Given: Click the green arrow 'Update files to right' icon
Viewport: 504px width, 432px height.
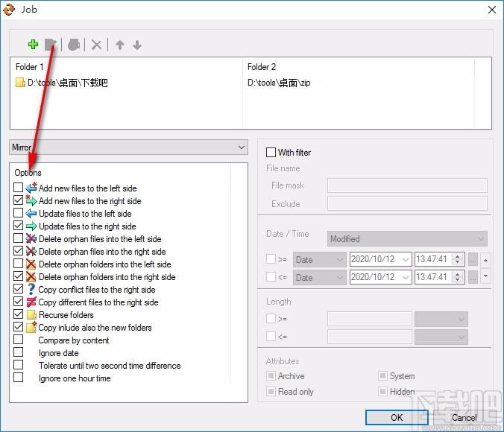Looking at the screenshot, I should 31,226.
